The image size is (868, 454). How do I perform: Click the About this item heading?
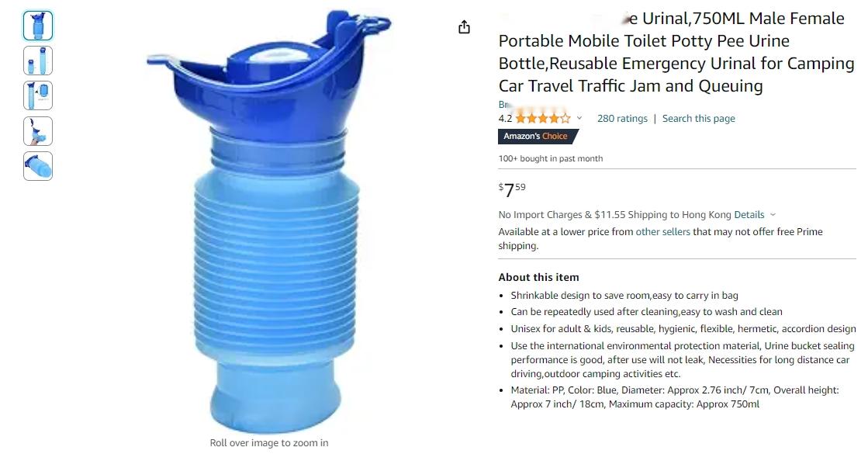538,277
